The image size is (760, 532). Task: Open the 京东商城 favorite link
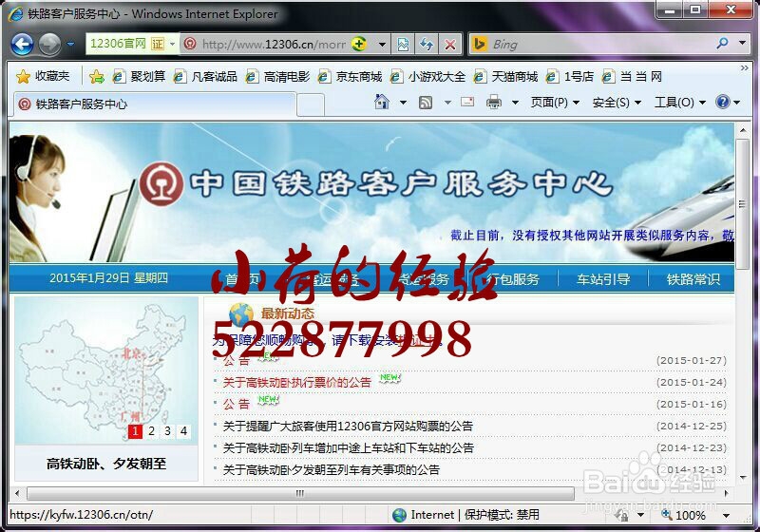(x=350, y=76)
